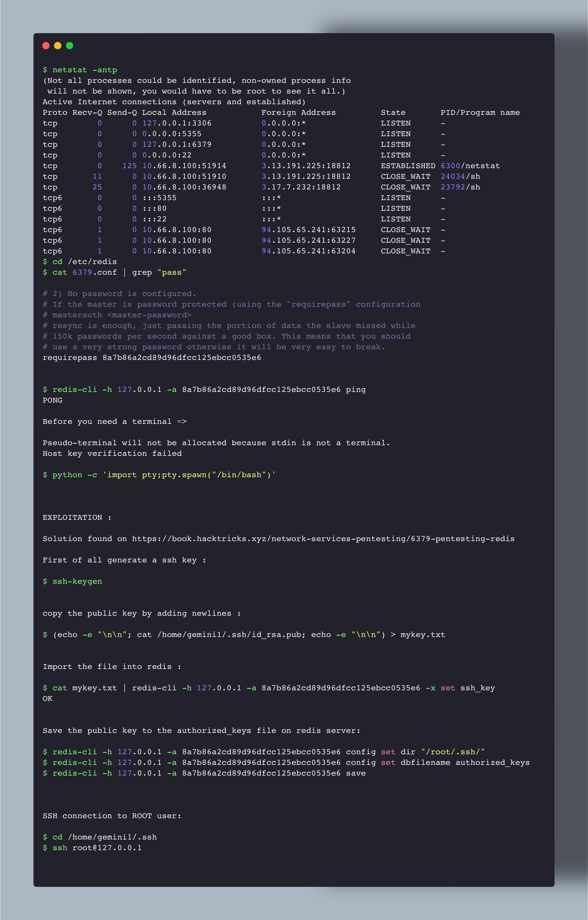Click the PID/Program name column header
588x920 pixels.
tap(480, 112)
